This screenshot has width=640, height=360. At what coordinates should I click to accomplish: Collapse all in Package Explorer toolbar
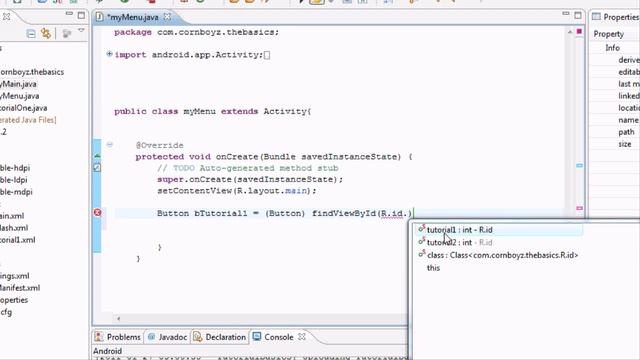click(x=31, y=33)
